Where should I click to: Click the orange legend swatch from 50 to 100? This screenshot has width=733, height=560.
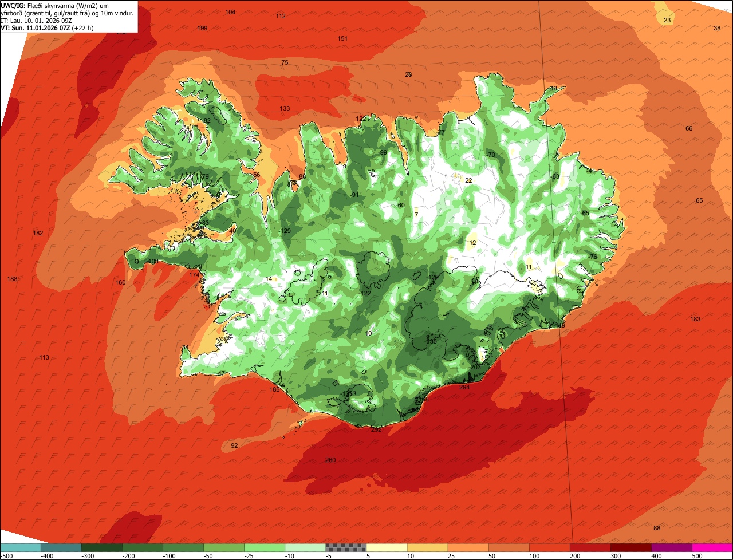tap(509, 547)
